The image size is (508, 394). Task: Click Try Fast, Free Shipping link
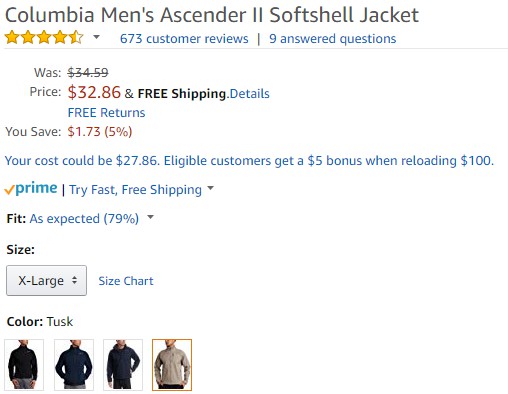click(135, 190)
